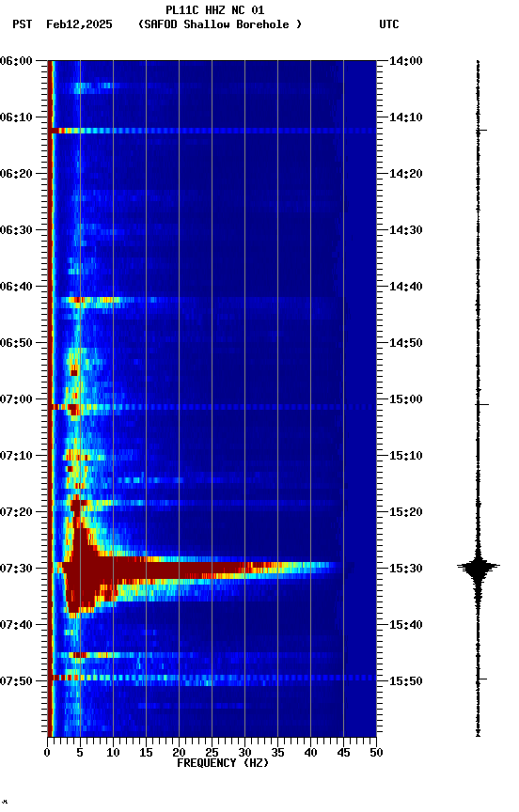Click the 07:50 PST time label
The image size is (519, 812).
click(16, 681)
